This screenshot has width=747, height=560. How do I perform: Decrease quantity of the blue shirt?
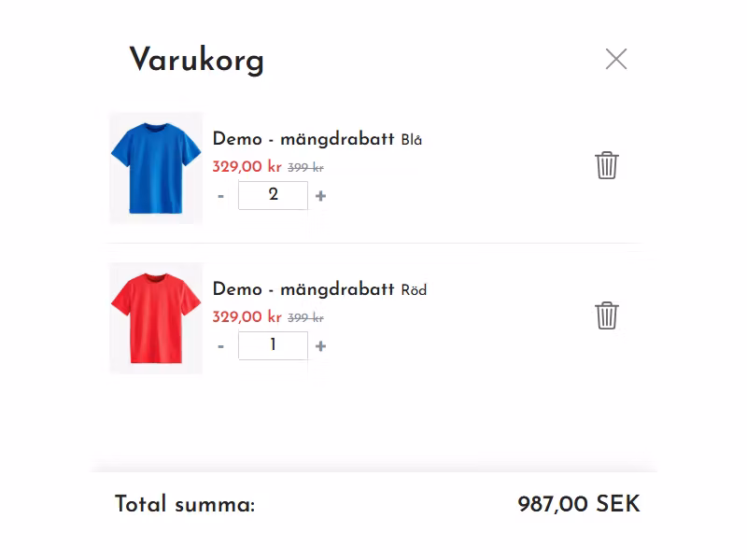pyautogui.click(x=221, y=196)
